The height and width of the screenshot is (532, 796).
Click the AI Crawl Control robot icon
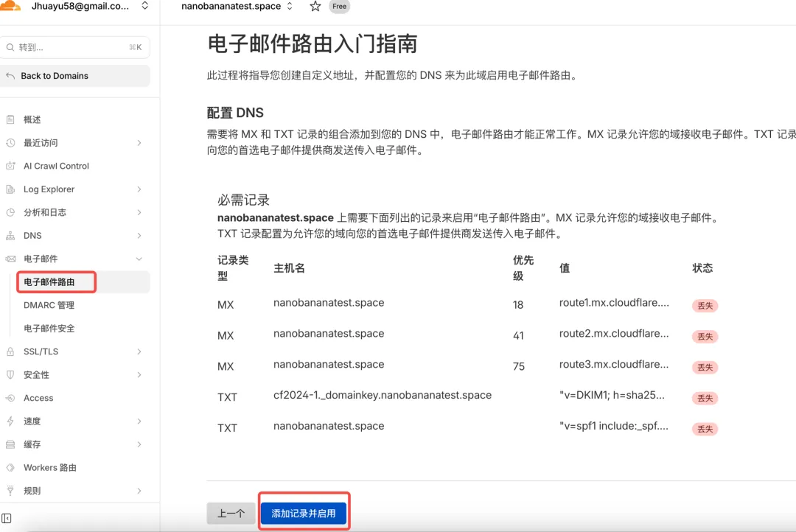pos(10,166)
